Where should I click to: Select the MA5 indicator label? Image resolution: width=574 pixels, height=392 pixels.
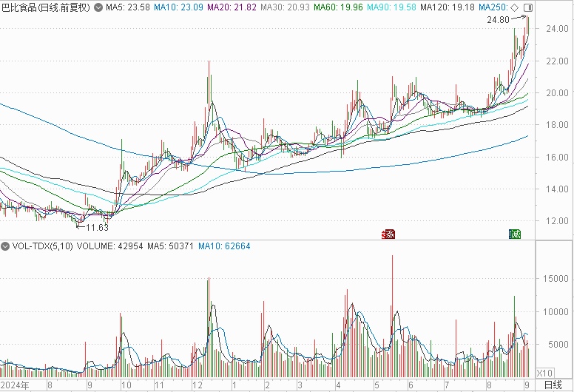pyautogui.click(x=120, y=8)
